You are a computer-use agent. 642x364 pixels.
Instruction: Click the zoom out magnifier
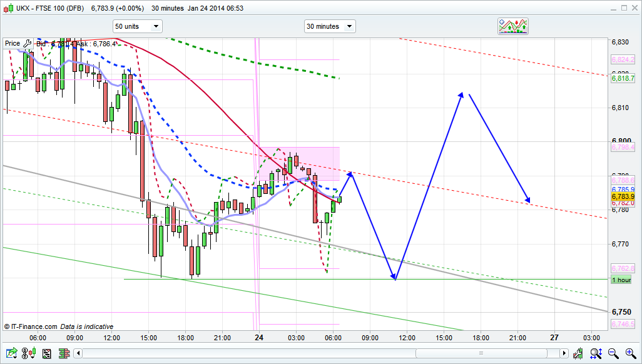[614, 354]
